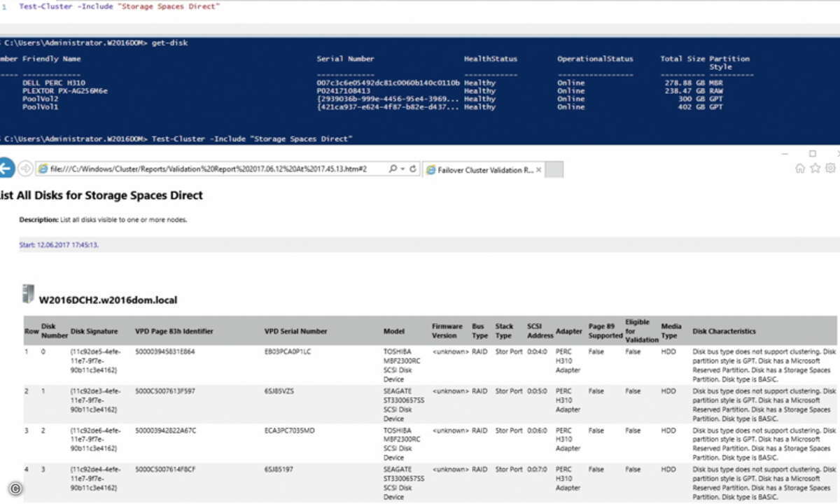840x504 pixels.
Task: Open a new browser tab
Action: tap(554, 169)
